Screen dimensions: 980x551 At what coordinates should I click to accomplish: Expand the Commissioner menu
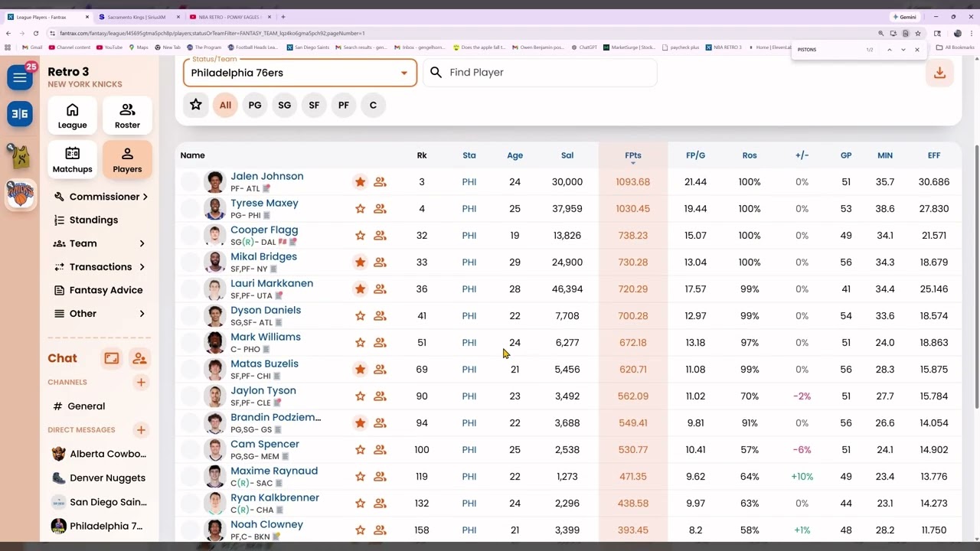pyautogui.click(x=100, y=197)
